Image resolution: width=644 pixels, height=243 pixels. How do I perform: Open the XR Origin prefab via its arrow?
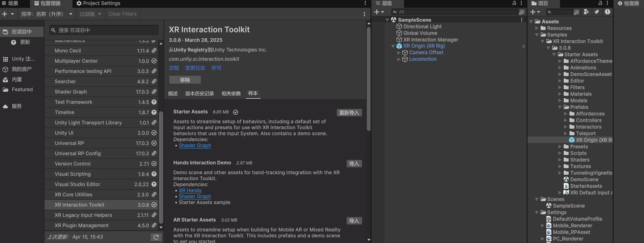[x=524, y=46]
